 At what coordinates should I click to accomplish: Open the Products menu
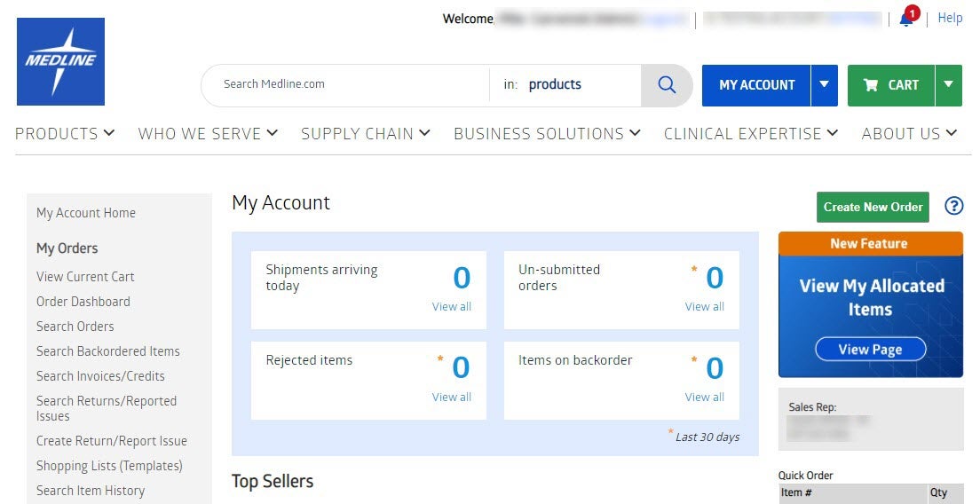pyautogui.click(x=65, y=134)
